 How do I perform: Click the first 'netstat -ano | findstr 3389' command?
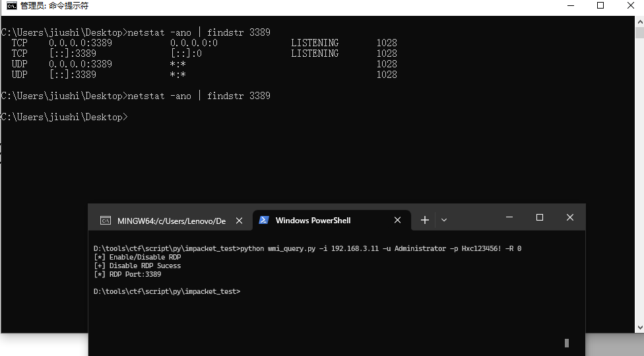click(199, 32)
